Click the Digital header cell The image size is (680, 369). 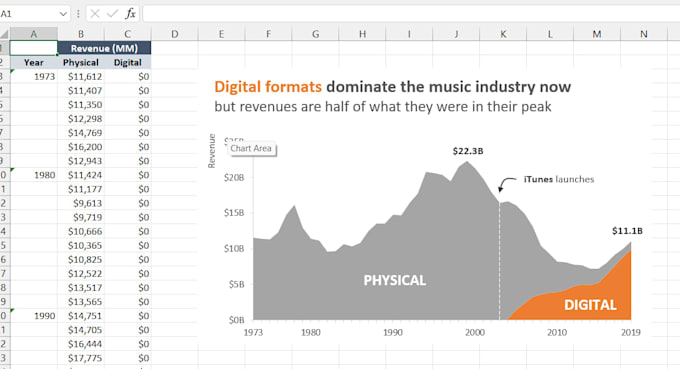point(128,62)
